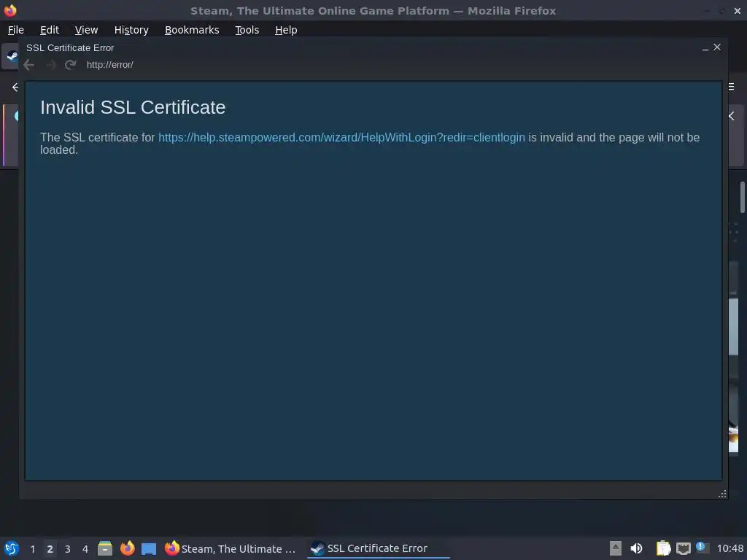Open the help.steampowered.com HelpWithLogin link
The image size is (747, 560).
tap(341, 138)
